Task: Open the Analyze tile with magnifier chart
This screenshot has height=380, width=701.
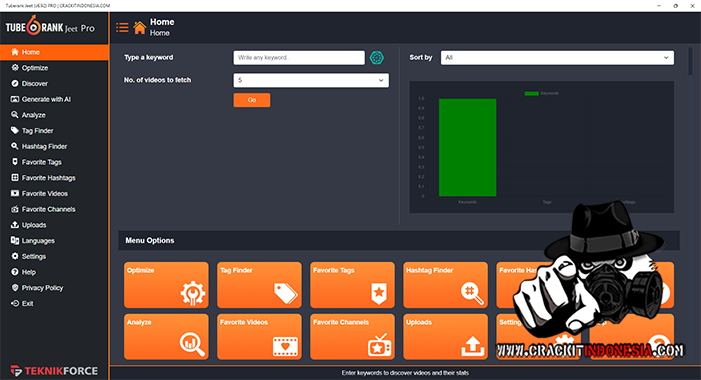Action: [166, 337]
